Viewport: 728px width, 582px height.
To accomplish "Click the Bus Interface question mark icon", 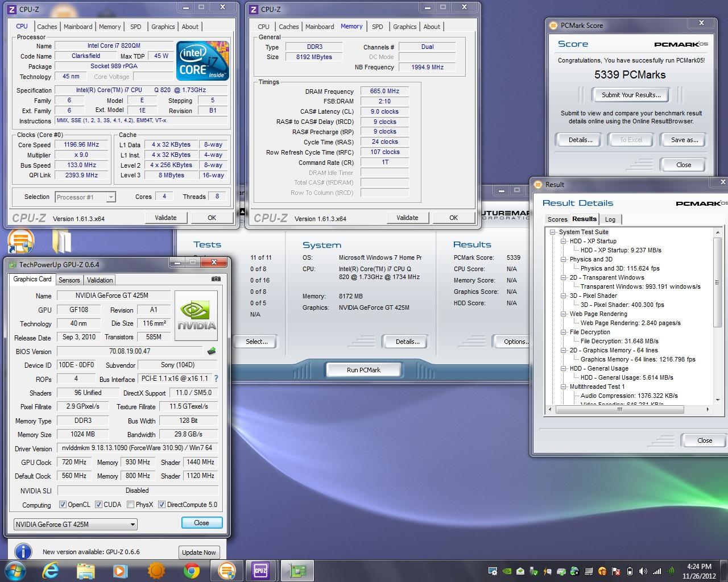I will [x=216, y=379].
